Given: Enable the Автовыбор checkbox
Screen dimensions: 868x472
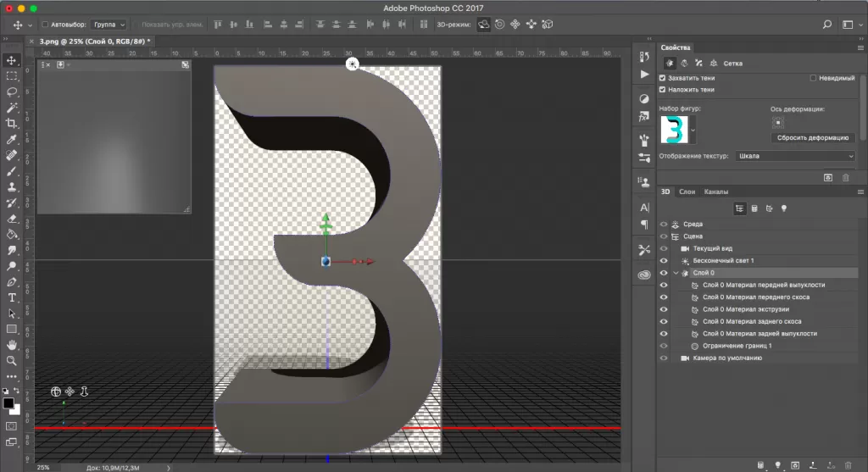Looking at the screenshot, I should [45, 25].
